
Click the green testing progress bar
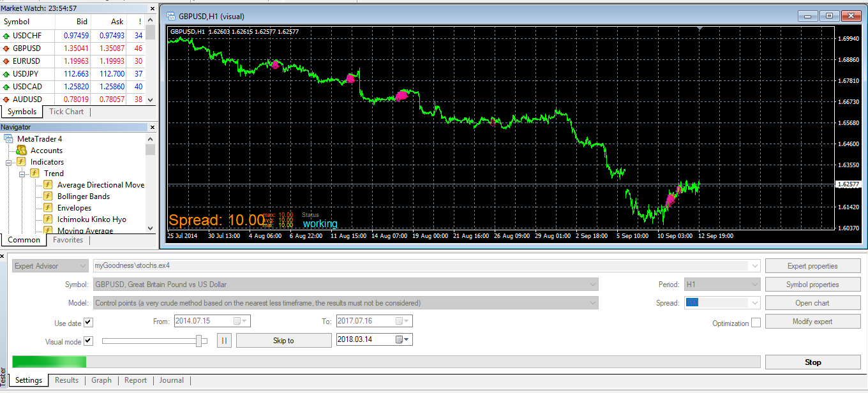tap(49, 362)
